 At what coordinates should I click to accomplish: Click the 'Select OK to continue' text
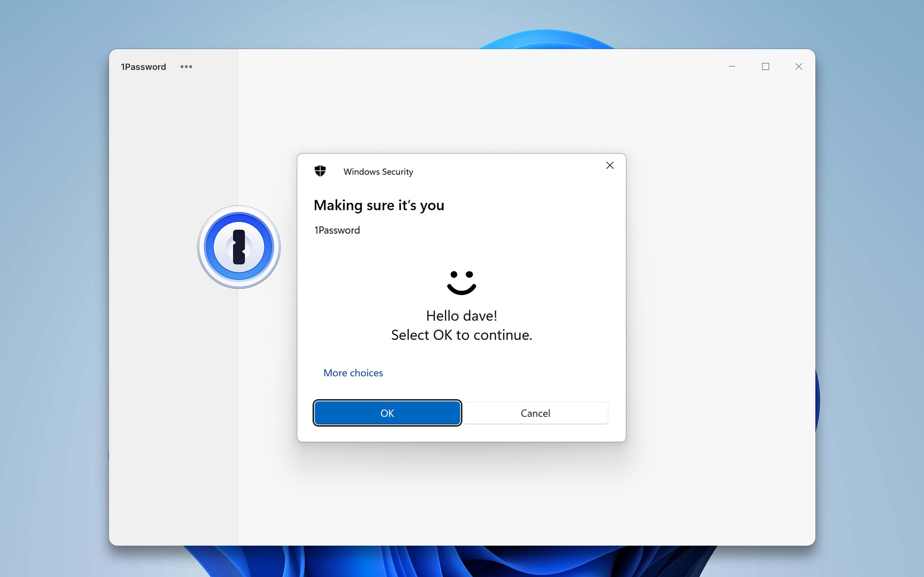461,335
